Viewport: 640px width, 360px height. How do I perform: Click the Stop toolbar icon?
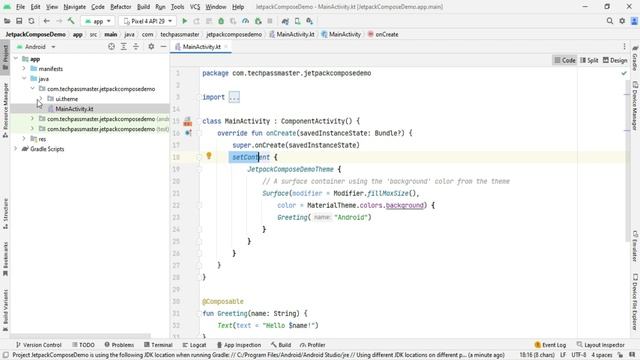tap(270, 21)
